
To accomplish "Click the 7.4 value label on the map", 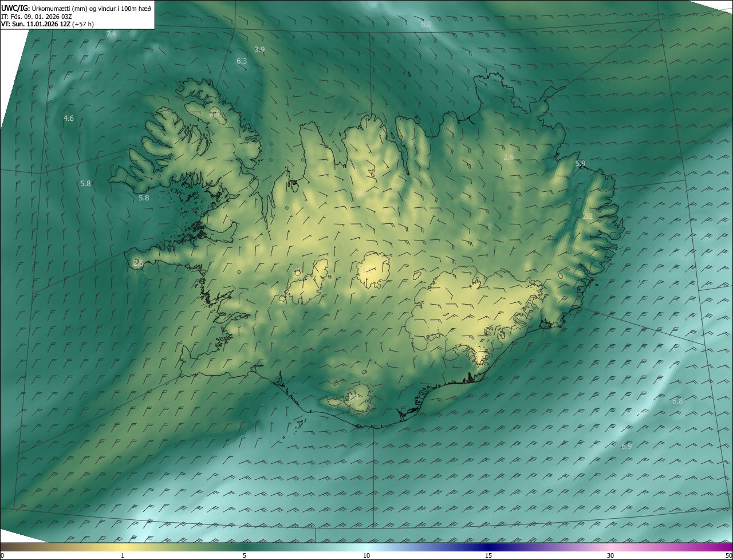I will pyautogui.click(x=111, y=34).
